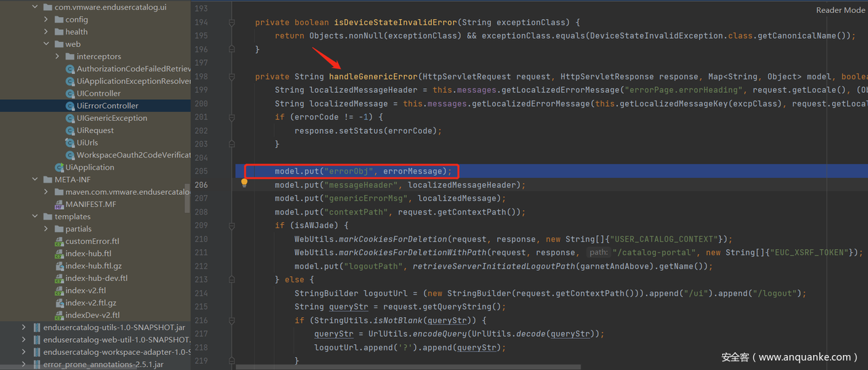Expand the health folder

[x=46, y=31]
